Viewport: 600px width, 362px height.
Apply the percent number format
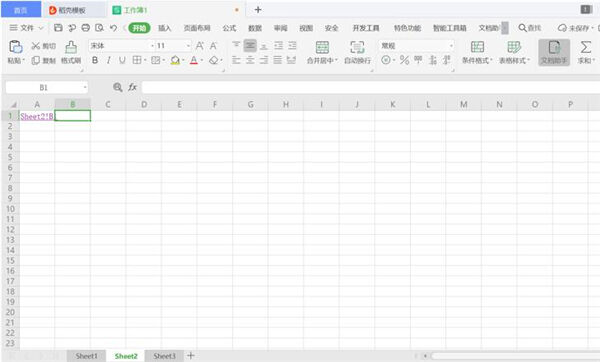404,60
